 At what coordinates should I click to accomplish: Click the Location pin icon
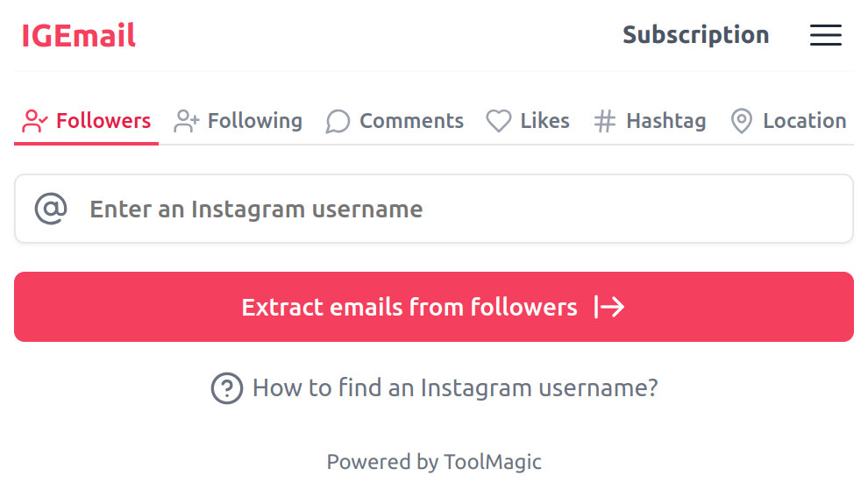(x=742, y=121)
